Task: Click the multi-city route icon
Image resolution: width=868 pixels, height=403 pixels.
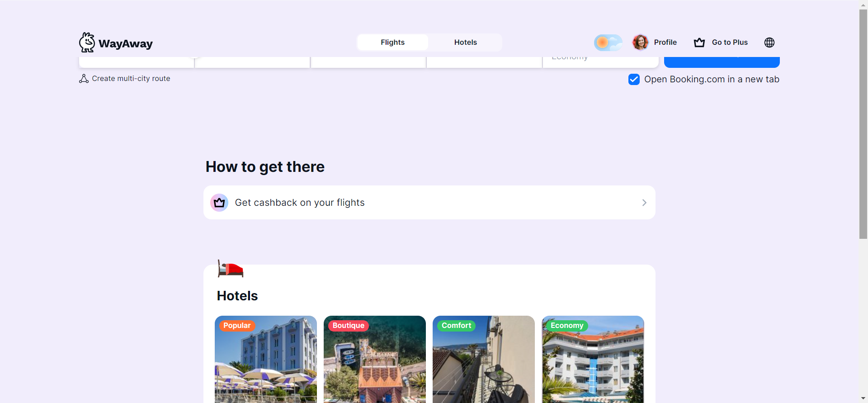Action: [x=84, y=79]
